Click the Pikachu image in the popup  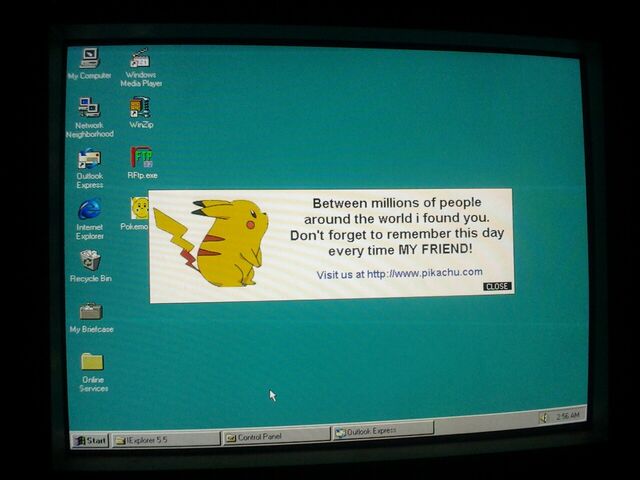pyautogui.click(x=211, y=242)
